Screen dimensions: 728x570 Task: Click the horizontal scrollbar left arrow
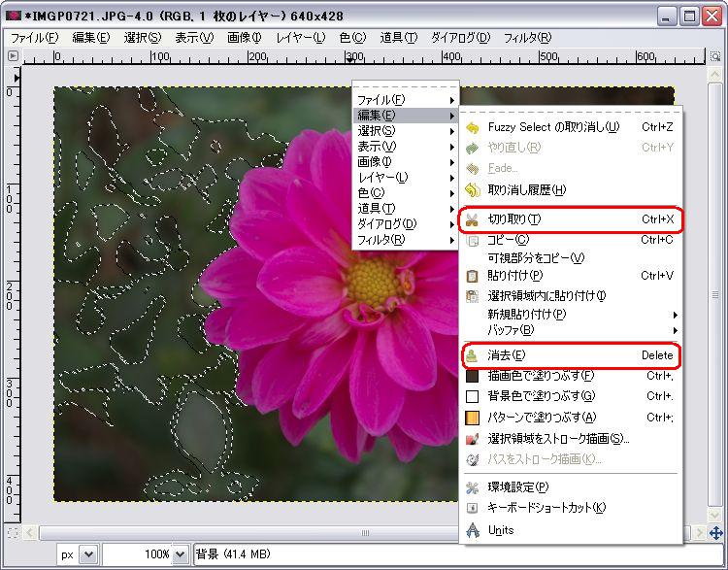point(30,532)
